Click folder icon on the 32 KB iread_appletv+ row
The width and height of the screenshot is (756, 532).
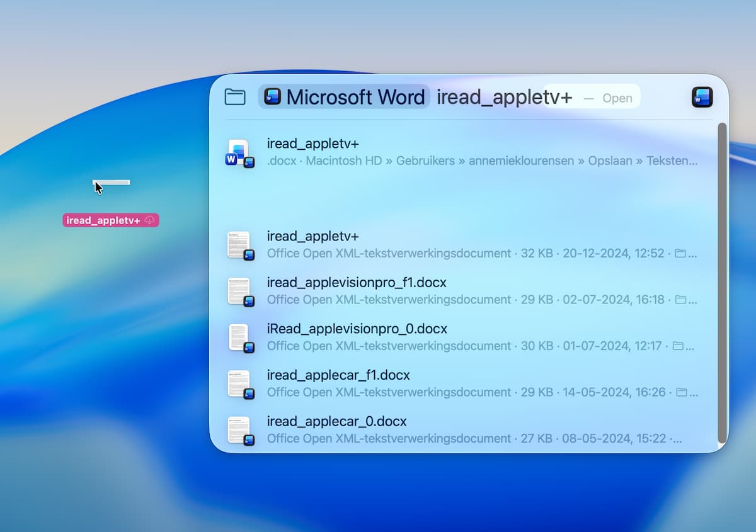680,254
